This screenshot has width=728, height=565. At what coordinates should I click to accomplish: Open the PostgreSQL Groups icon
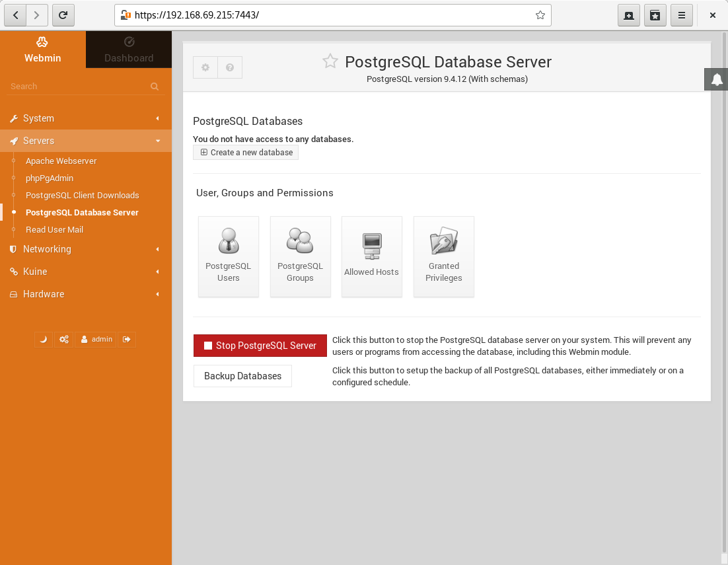[300, 256]
